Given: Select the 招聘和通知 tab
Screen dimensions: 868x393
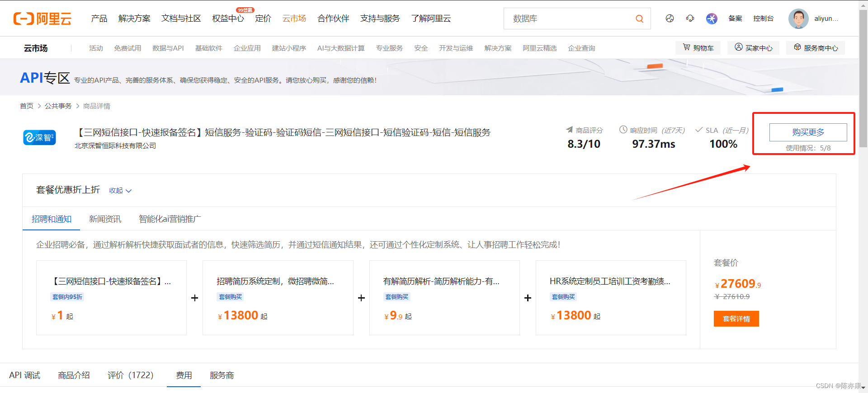Looking at the screenshot, I should pyautogui.click(x=52, y=219).
